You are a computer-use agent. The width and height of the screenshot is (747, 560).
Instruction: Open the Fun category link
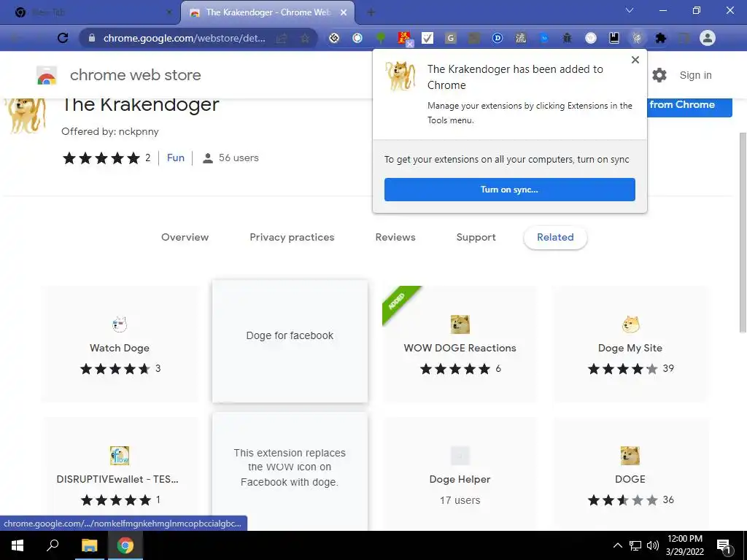176,157
